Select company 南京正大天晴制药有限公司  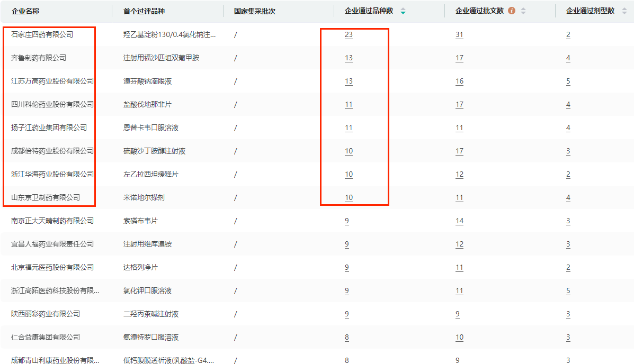52,221
